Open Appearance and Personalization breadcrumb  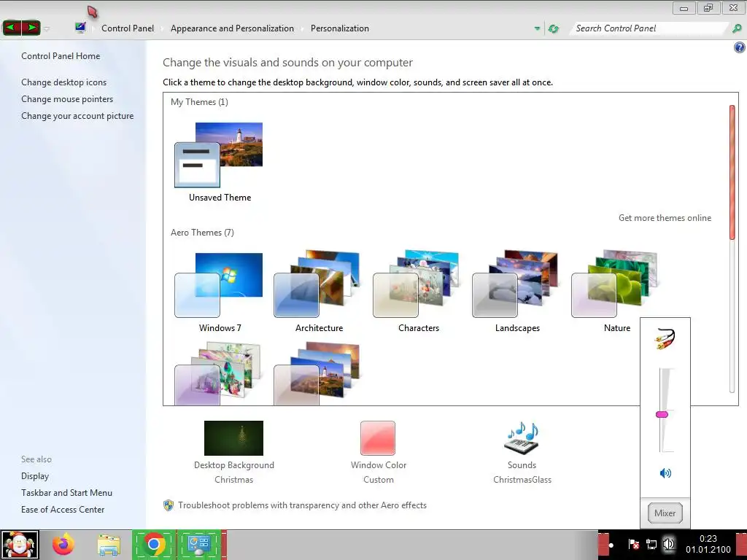232,28
